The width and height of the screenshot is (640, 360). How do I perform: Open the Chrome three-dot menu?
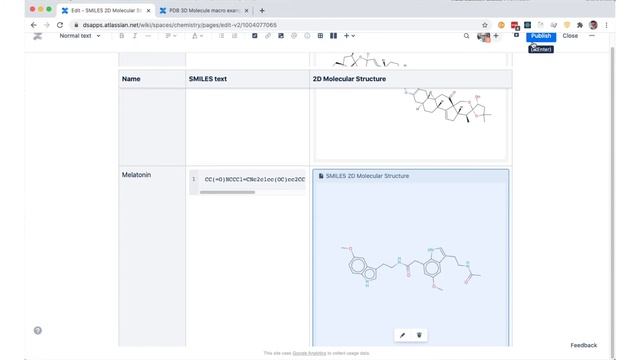point(607,25)
